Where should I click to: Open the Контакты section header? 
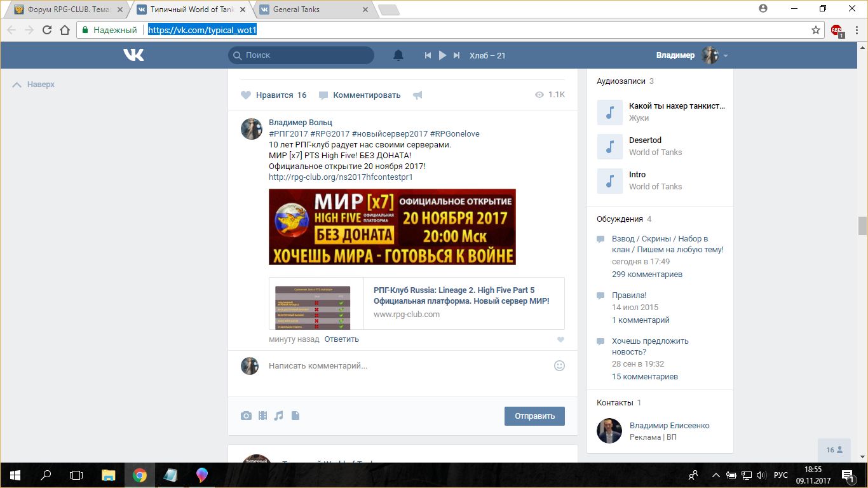pos(619,403)
